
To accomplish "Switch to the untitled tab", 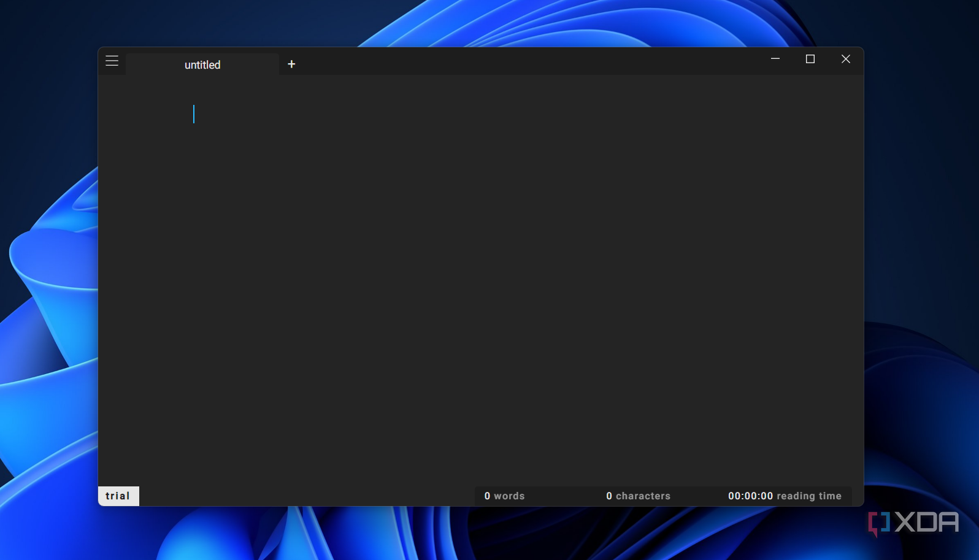I will [x=202, y=64].
